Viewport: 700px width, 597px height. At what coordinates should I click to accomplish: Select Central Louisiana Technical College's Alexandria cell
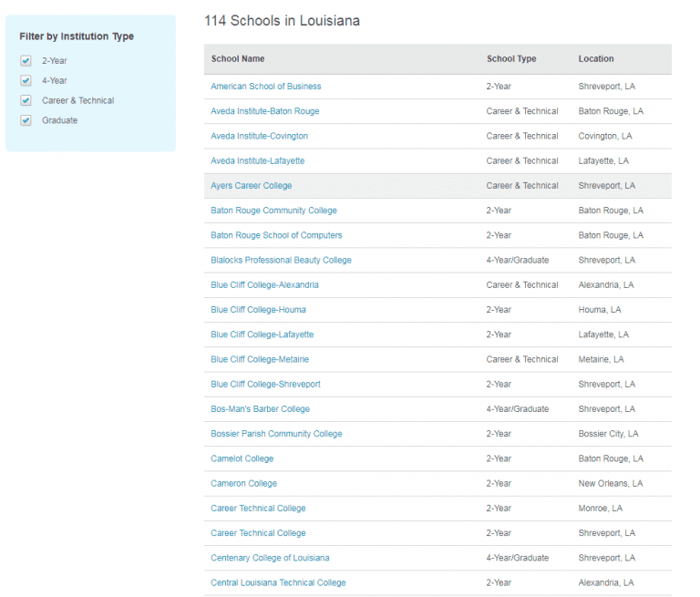pos(606,582)
